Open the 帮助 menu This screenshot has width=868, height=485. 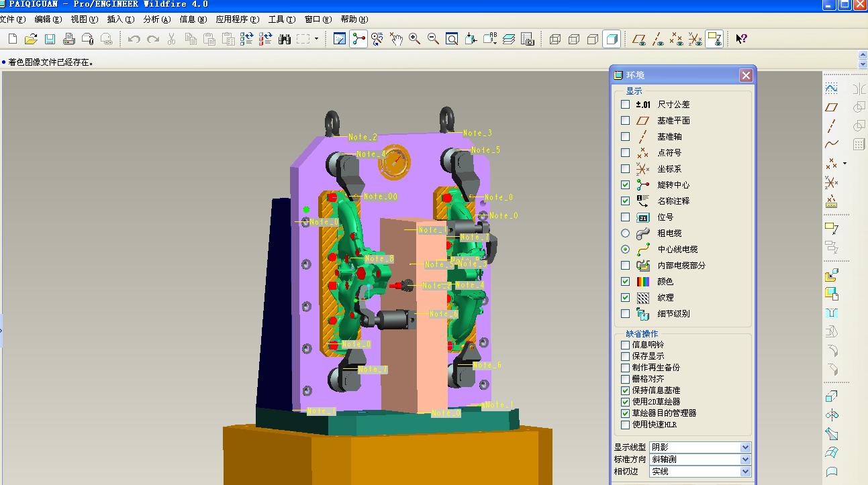coord(354,19)
